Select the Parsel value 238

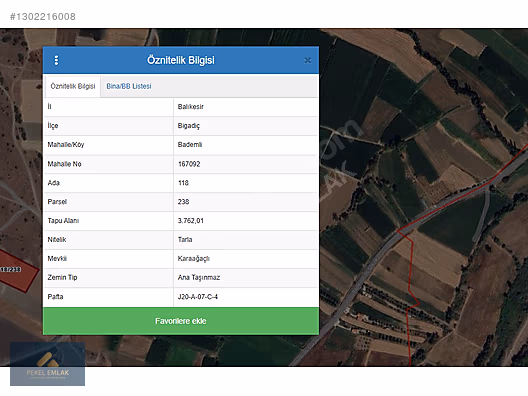coord(184,202)
